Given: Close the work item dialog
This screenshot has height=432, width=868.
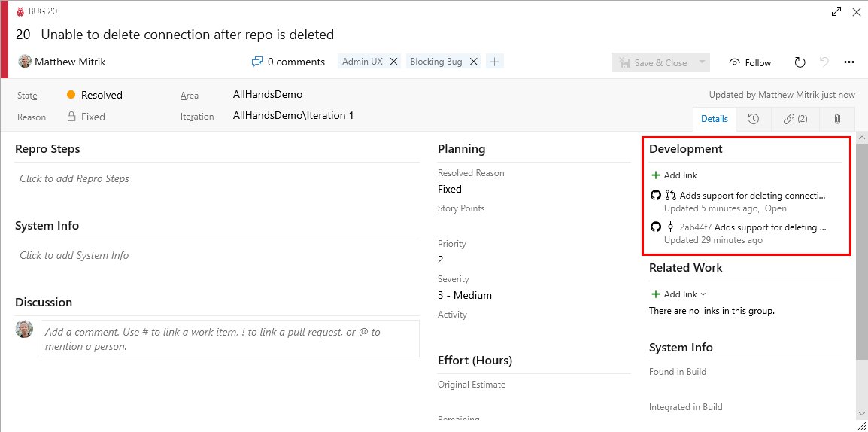Looking at the screenshot, I should tap(856, 11).
